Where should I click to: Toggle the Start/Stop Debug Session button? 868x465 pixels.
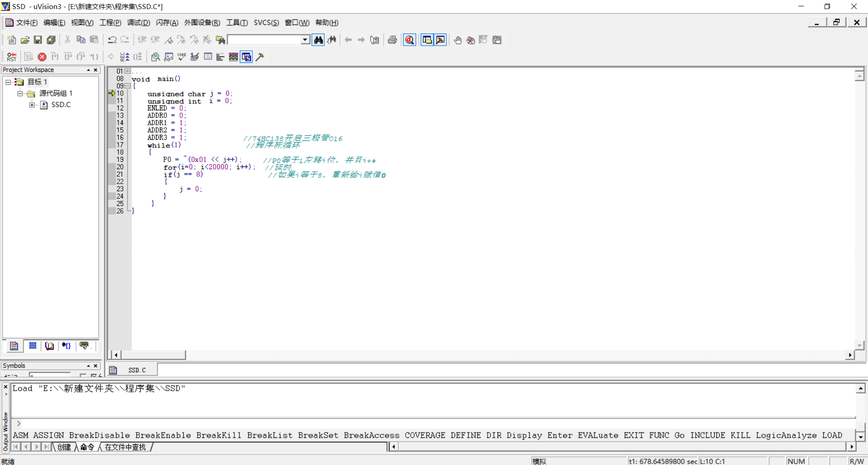(x=409, y=40)
